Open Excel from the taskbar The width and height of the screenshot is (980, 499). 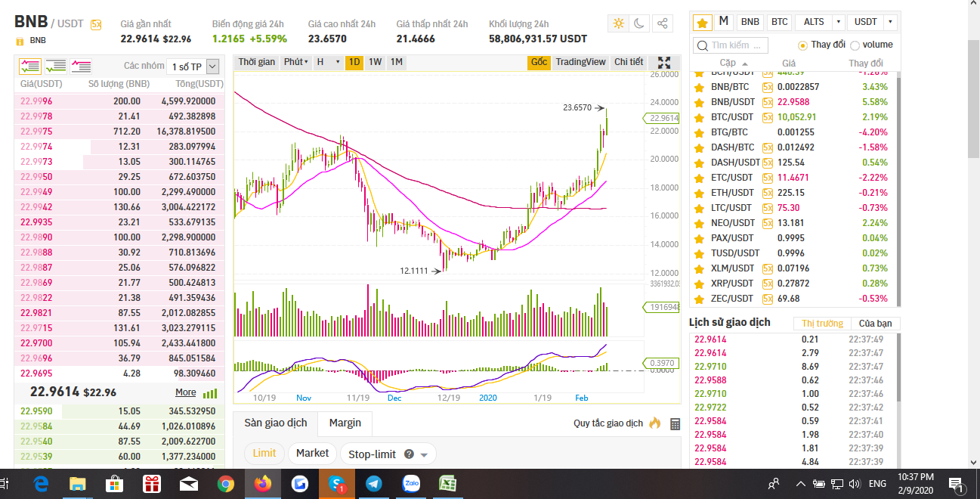coord(448,484)
